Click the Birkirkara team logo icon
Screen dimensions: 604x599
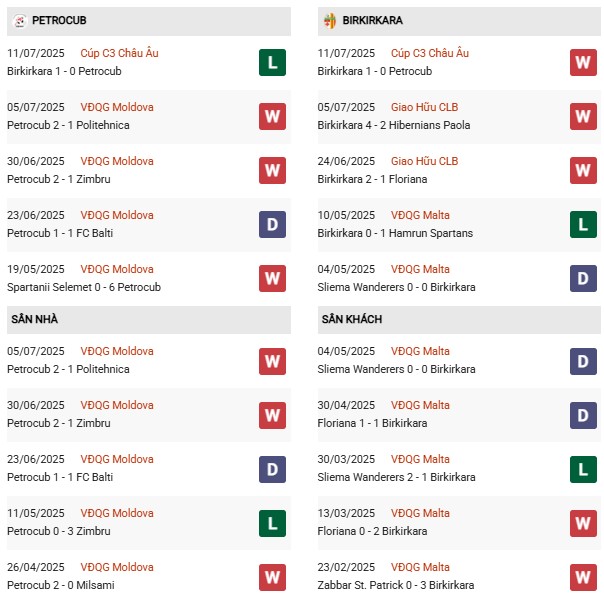[329, 20]
